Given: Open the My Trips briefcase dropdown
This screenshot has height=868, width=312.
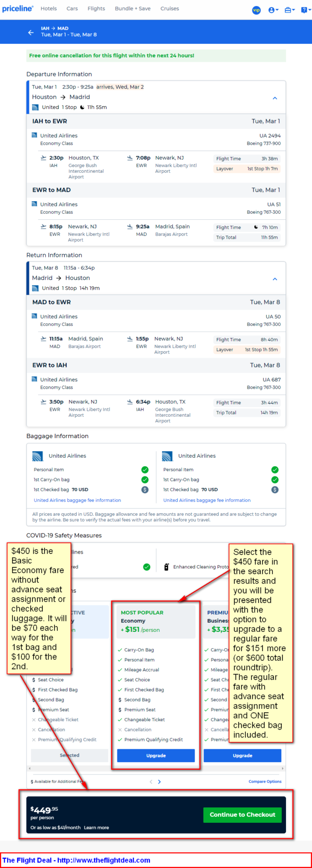Looking at the screenshot, I should (290, 10).
